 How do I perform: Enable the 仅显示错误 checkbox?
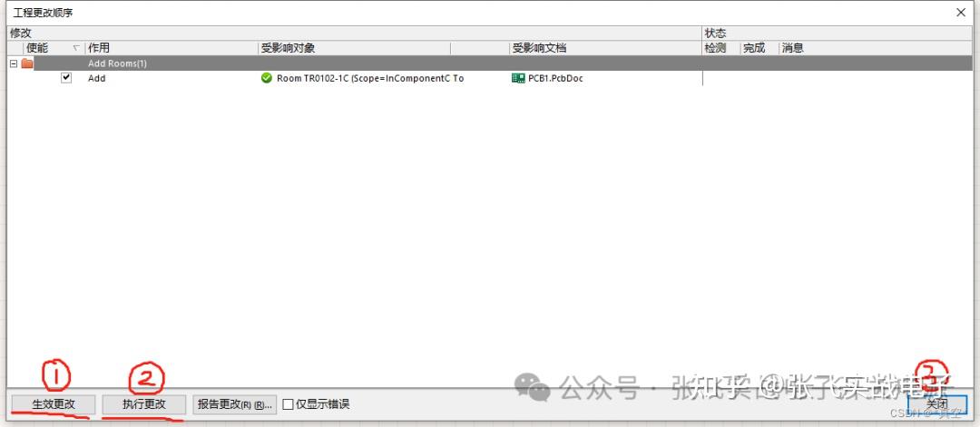[289, 404]
